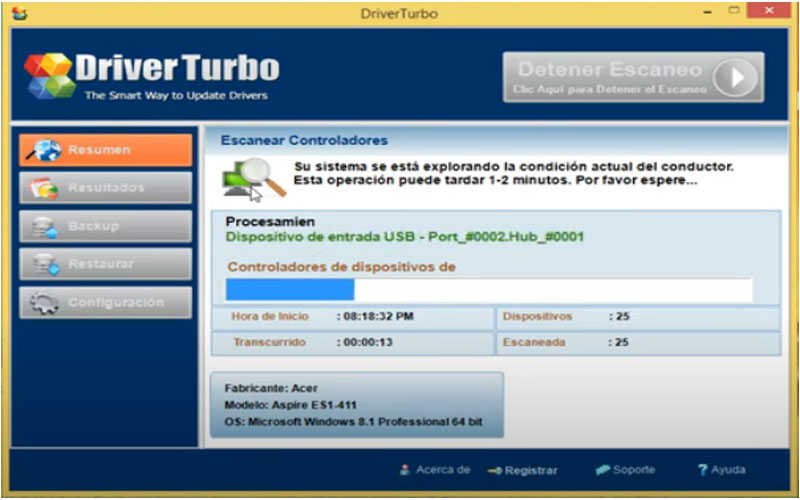The image size is (800, 500).
Task: Click the Fabricante: Acer text
Action: (x=271, y=388)
